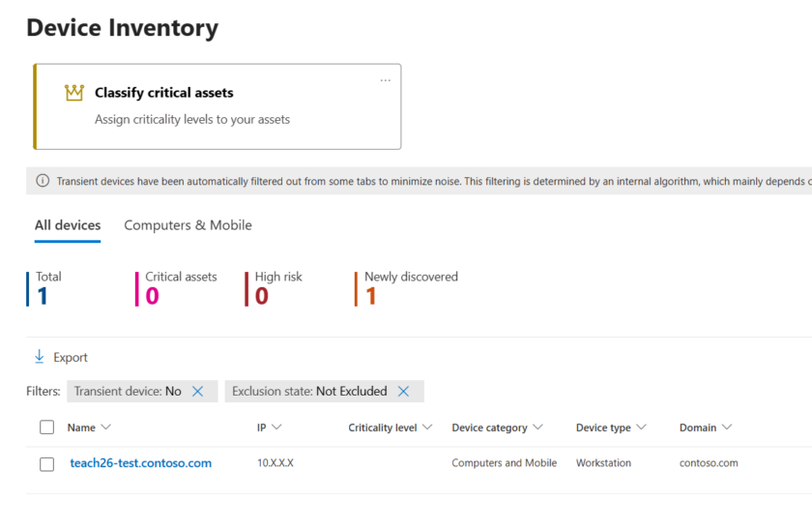Viewport: 812px width, 530px height.
Task: Click the Newly discovered count tile
Action: click(x=410, y=288)
